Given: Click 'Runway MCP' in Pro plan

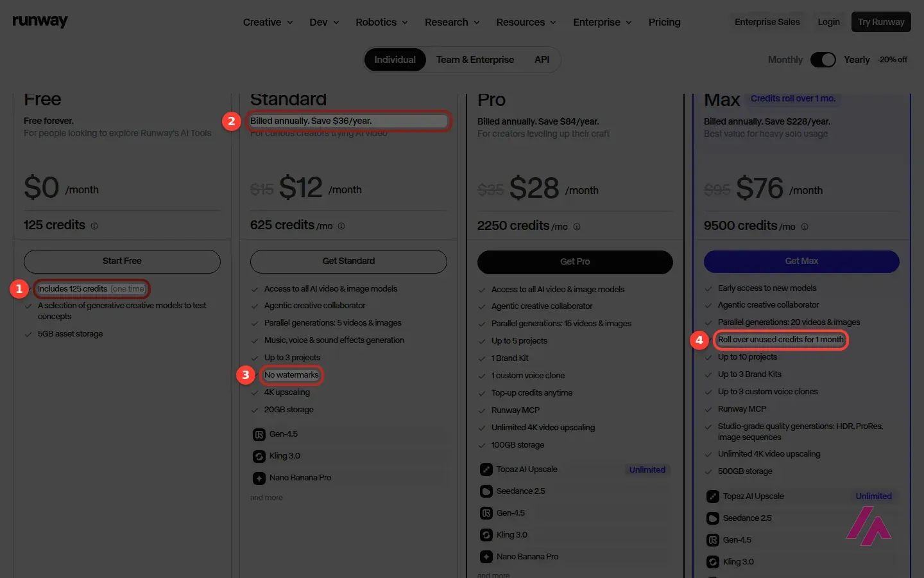Looking at the screenshot, I should pos(515,410).
